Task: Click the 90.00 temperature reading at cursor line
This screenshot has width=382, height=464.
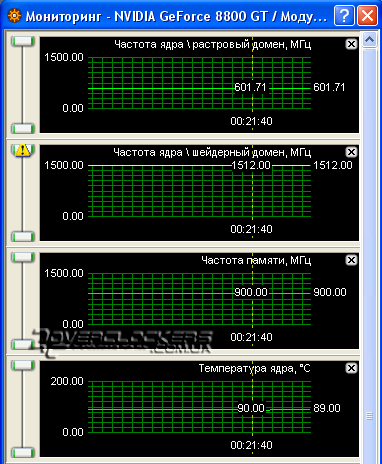Action: coord(251,408)
